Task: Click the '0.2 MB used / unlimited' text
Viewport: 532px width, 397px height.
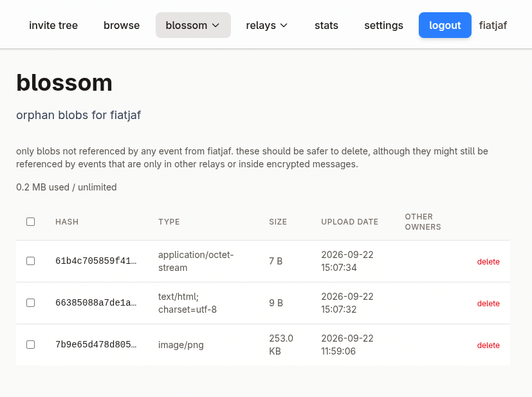Action: coord(66,187)
